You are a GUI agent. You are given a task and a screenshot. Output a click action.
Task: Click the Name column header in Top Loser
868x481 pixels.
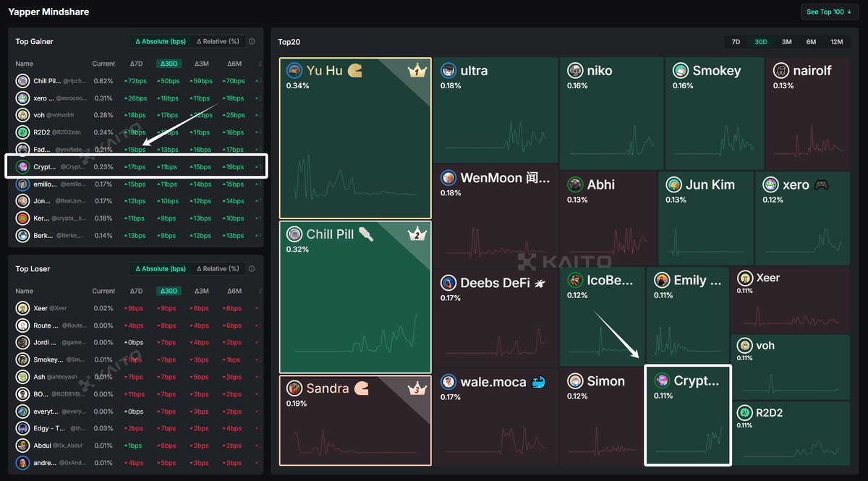[x=25, y=291]
